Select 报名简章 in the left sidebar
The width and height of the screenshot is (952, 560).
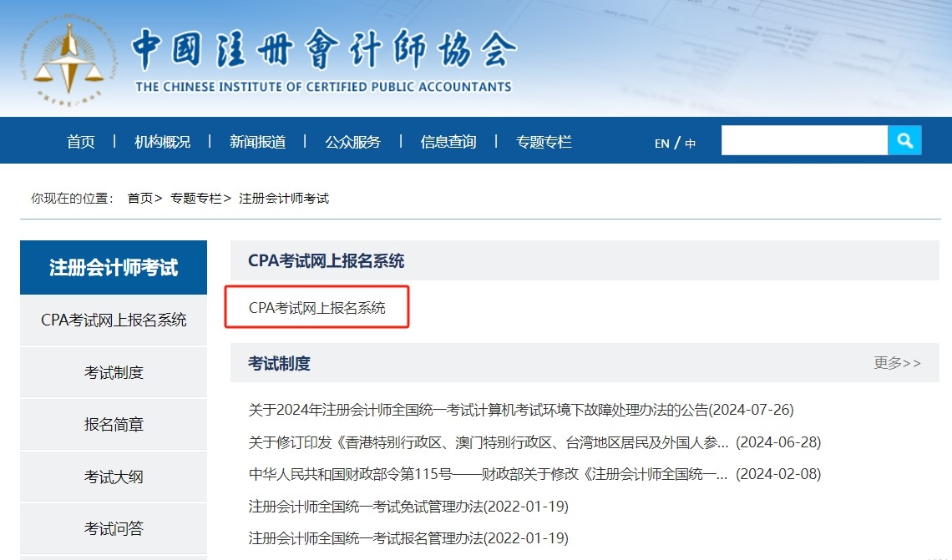pyautogui.click(x=114, y=424)
